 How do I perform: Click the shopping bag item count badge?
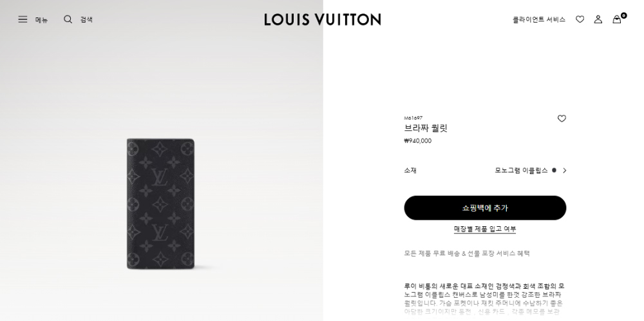[x=623, y=15]
